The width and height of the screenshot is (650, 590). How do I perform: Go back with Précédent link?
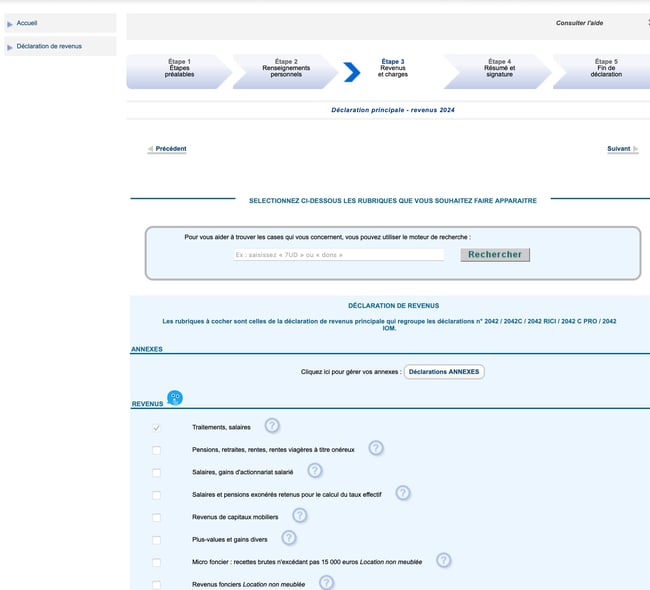[167, 149]
